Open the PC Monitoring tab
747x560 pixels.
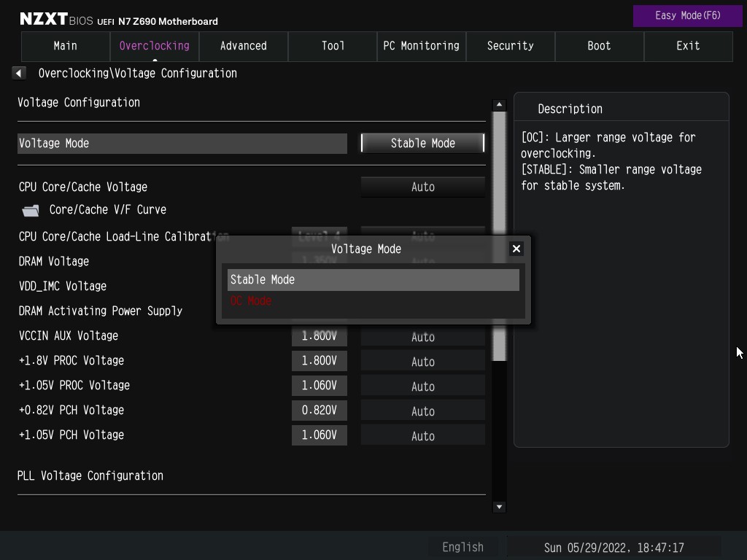[x=421, y=46]
